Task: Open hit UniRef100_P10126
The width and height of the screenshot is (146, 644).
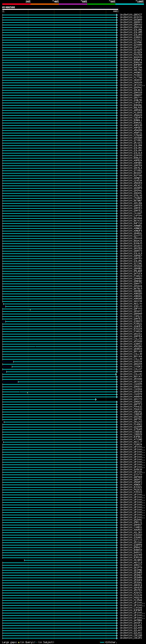Action: [131, 596]
